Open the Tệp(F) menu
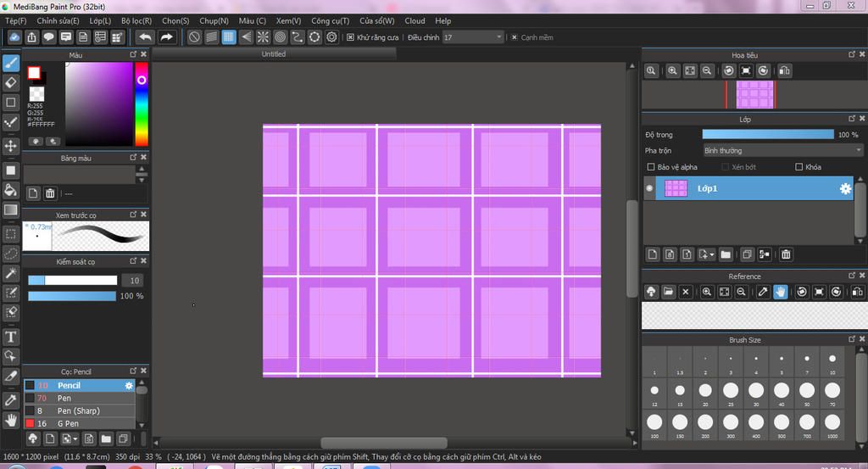 click(x=15, y=20)
